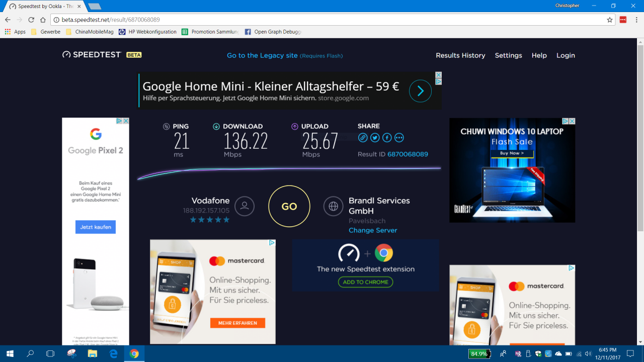Open the Open Graph Debugger bookmark

(x=273, y=32)
